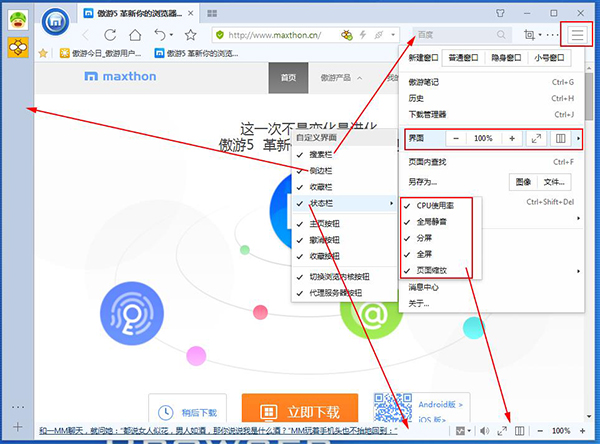Image resolution: width=600 pixels, height=444 pixels.
Task: Uncheck 侧边栏 in customize interface menu
Action: point(344,171)
